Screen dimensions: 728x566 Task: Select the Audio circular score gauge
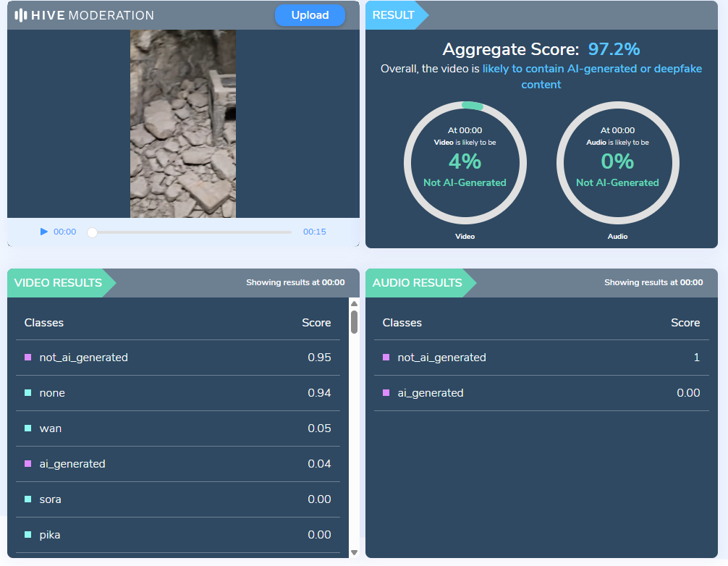point(617,162)
